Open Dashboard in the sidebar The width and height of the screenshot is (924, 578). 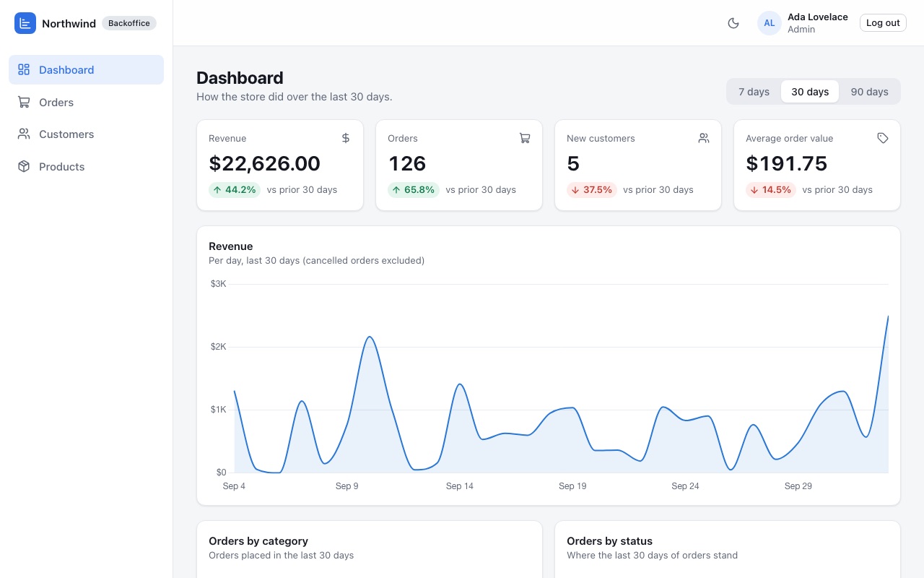(87, 70)
